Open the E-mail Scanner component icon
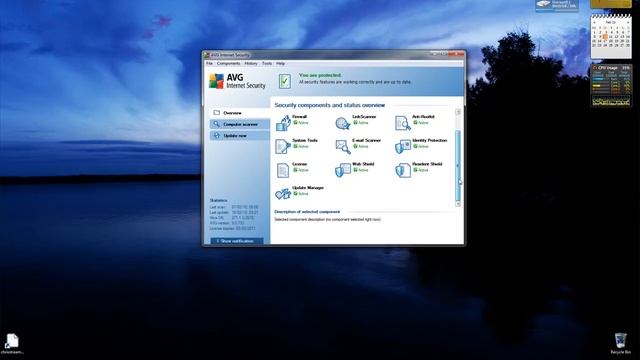This screenshot has width=640, height=360. pos(343,146)
